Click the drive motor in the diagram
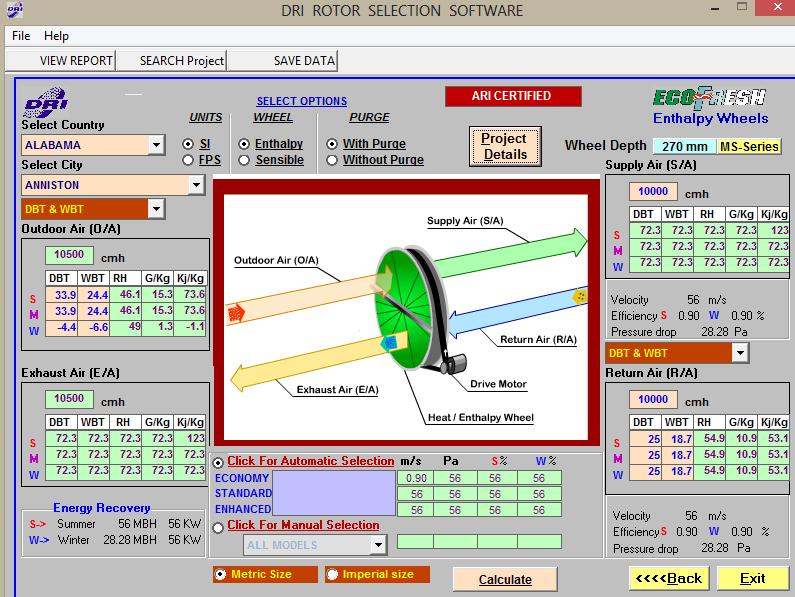Screen dimensions: 795x597 point(453,364)
